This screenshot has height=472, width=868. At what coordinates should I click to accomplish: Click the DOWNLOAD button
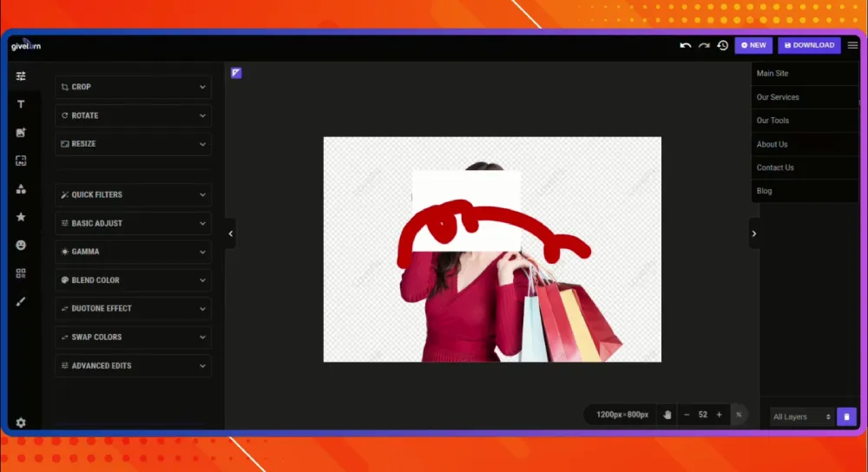pyautogui.click(x=809, y=45)
